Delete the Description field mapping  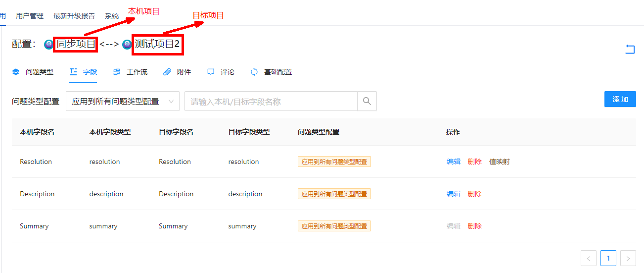click(474, 194)
